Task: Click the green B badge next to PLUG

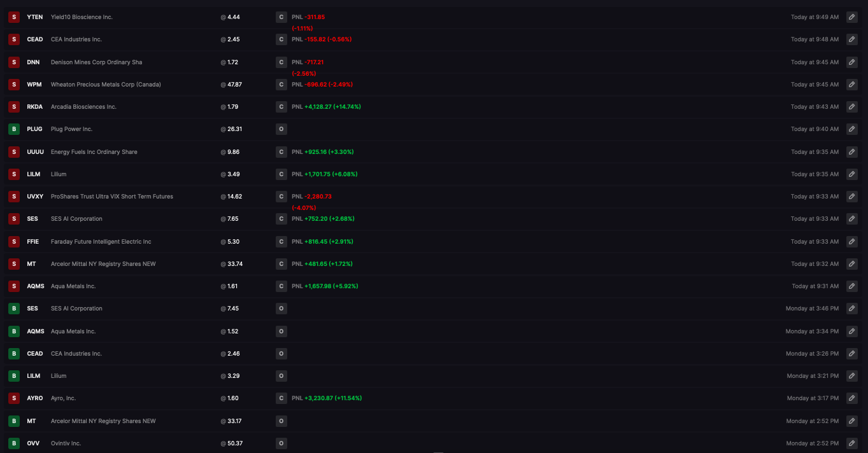Action: (14, 129)
